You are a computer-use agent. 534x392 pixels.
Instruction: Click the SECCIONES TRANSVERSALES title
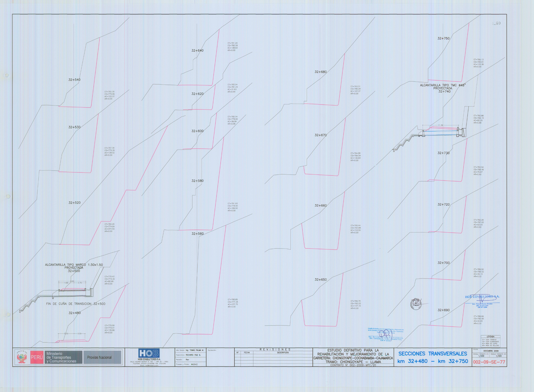[433, 354]
